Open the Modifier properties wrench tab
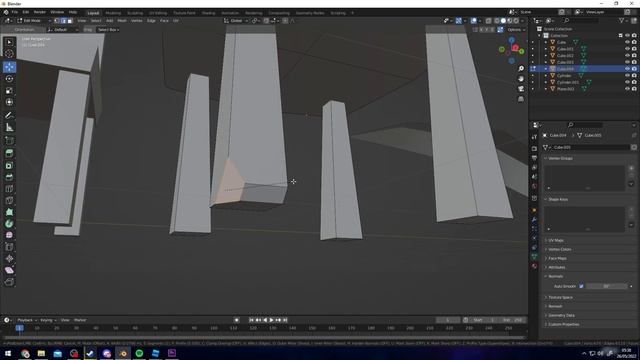This screenshot has width=640, height=360. 534,220
